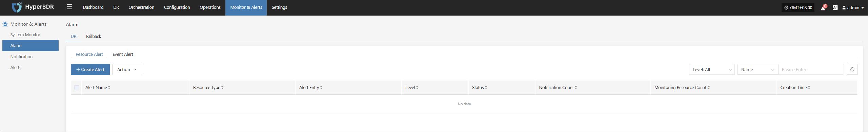The height and width of the screenshot is (132, 868).
Task: Click the Please Enter search input
Action: [811, 69]
